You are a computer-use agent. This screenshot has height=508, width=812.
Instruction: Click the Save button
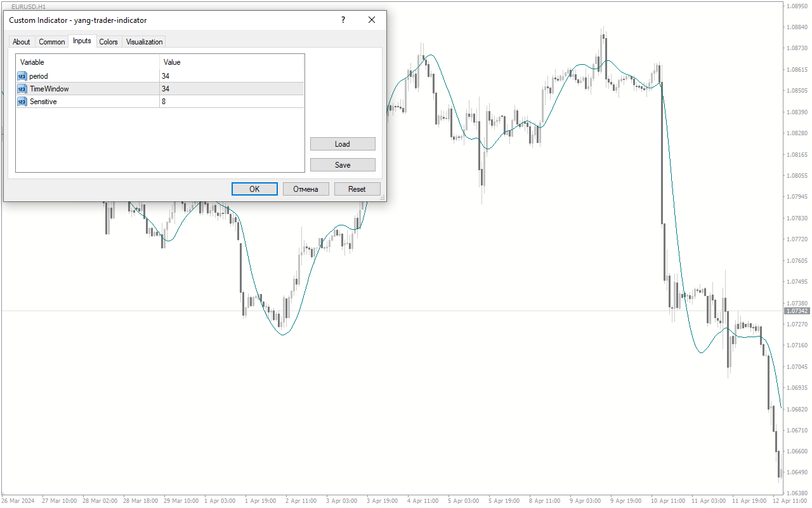(x=343, y=164)
